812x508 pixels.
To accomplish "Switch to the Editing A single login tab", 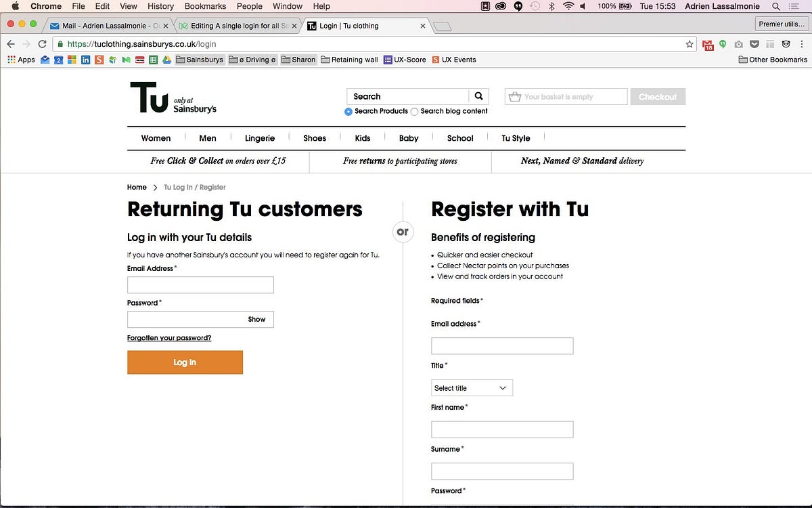I will 237,26.
